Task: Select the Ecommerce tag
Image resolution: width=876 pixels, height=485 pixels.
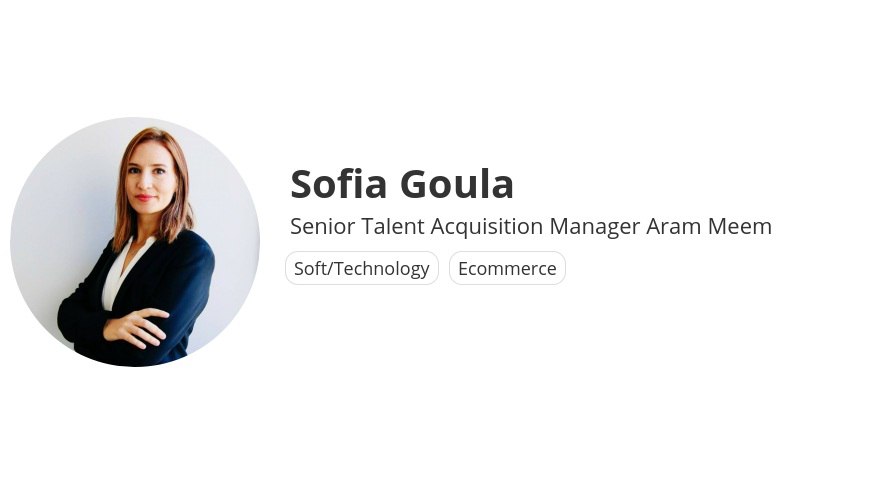Action: tap(507, 268)
